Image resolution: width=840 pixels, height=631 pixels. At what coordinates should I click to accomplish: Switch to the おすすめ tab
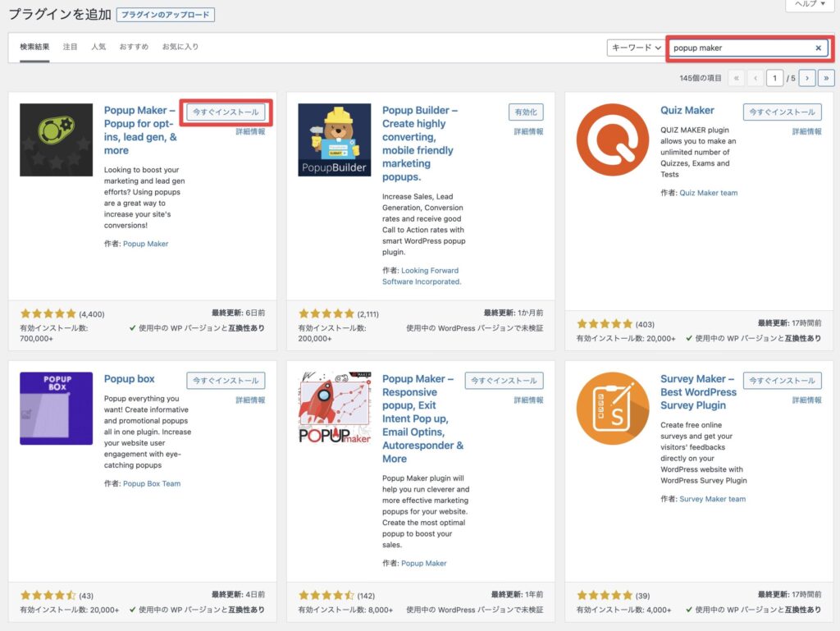134,47
